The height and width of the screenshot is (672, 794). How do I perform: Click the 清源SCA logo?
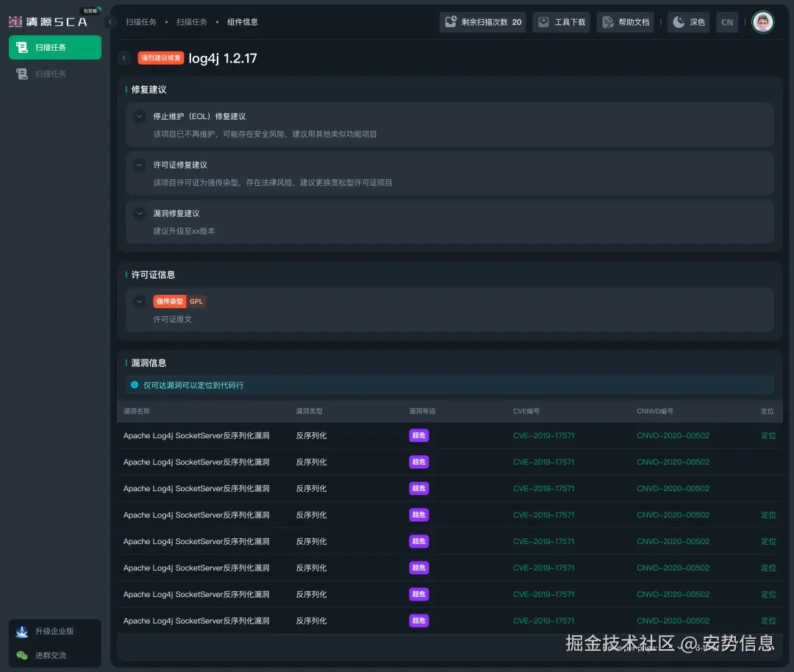48,22
